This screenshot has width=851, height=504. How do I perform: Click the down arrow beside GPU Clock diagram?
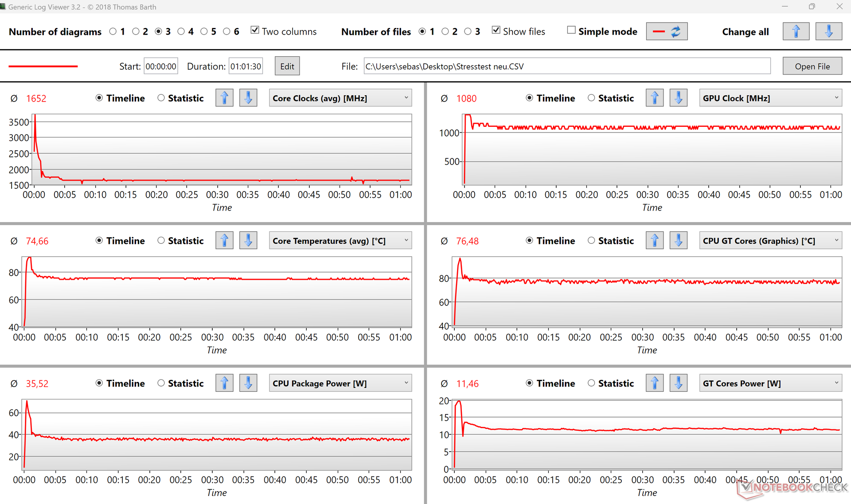tap(678, 98)
